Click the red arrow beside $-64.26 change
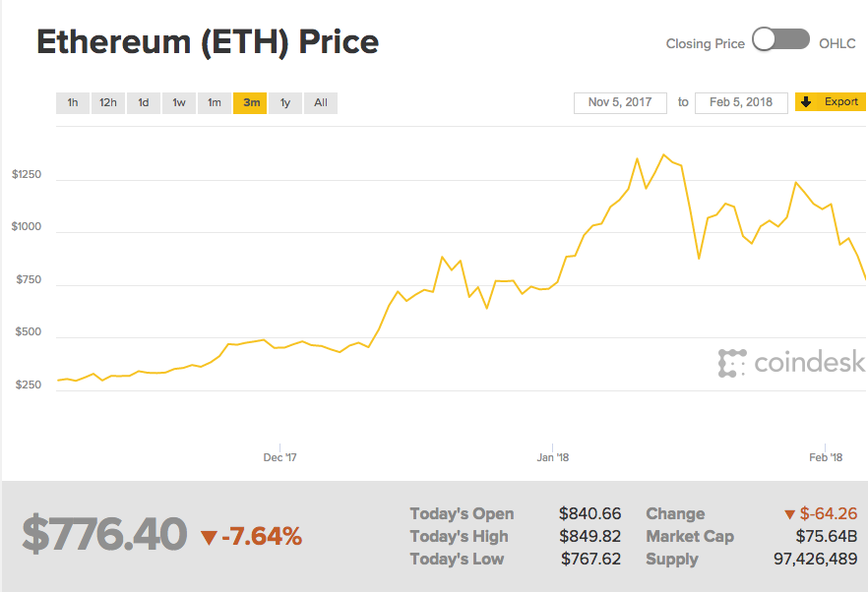 click(789, 514)
